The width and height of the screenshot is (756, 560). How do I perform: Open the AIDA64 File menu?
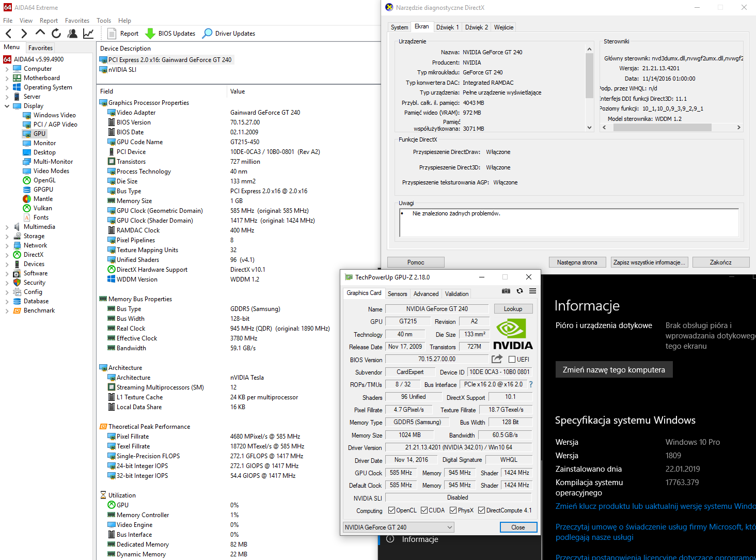coord(8,21)
